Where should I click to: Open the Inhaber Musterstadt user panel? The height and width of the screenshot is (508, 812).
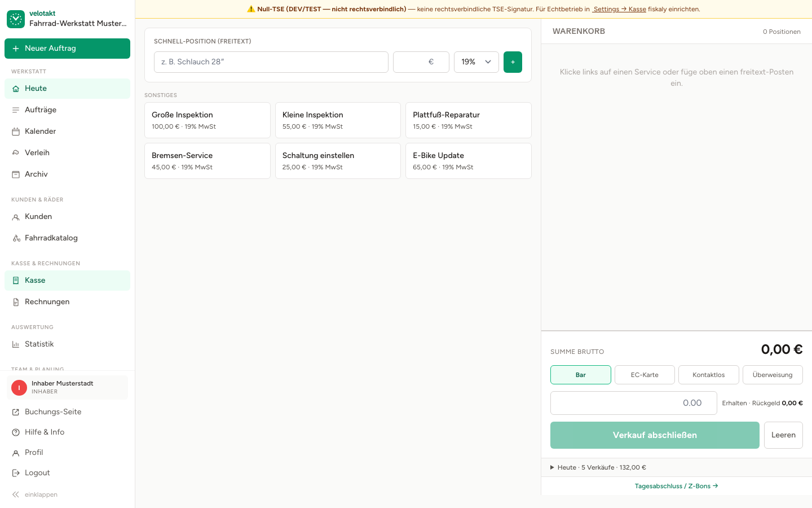coord(67,387)
